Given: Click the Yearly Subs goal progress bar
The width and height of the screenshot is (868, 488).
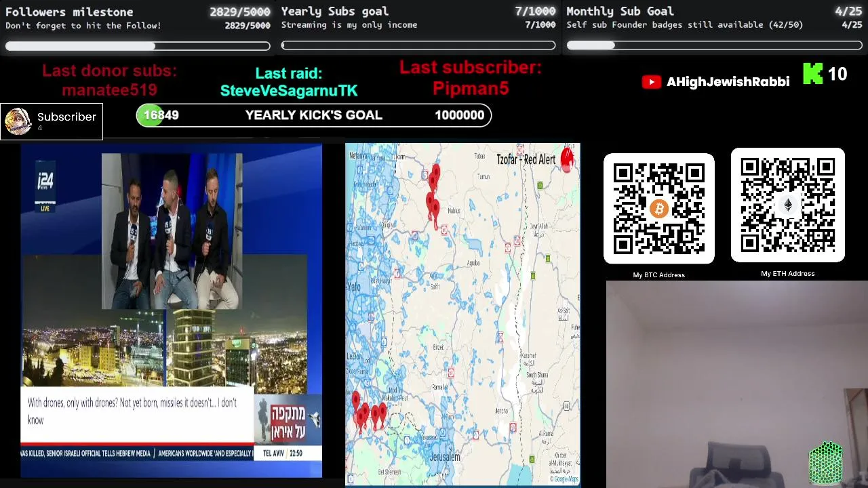Looking at the screenshot, I should pyautogui.click(x=418, y=46).
